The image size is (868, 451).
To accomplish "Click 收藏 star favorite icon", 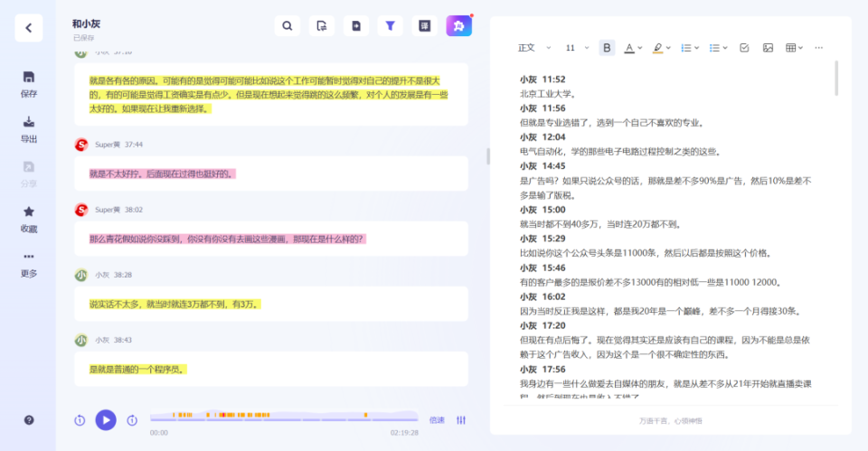I will 29,212.
